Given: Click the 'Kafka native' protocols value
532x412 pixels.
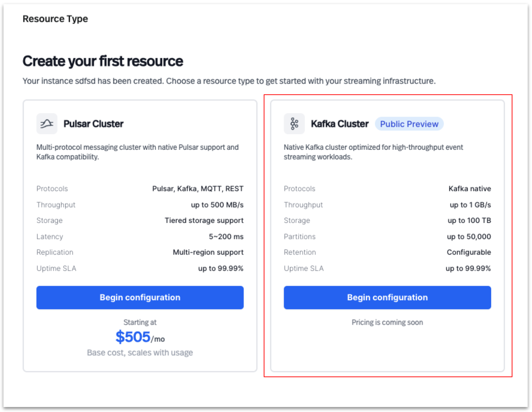Looking at the screenshot, I should pos(470,189).
